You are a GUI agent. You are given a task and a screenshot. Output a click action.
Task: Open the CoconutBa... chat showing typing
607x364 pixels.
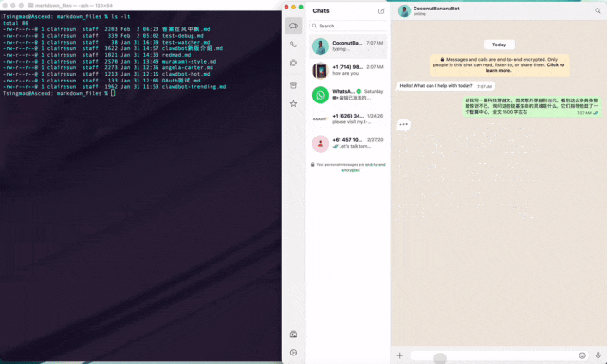tap(348, 46)
